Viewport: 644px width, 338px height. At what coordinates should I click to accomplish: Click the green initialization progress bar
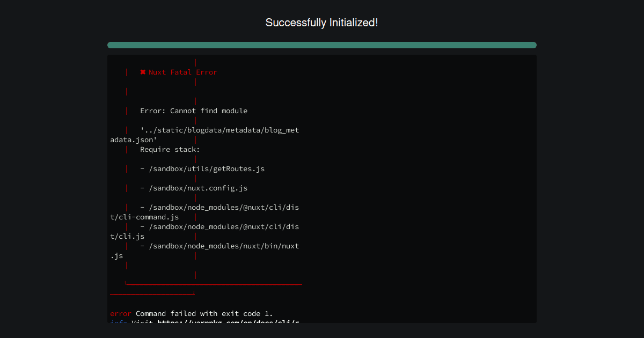(322, 45)
